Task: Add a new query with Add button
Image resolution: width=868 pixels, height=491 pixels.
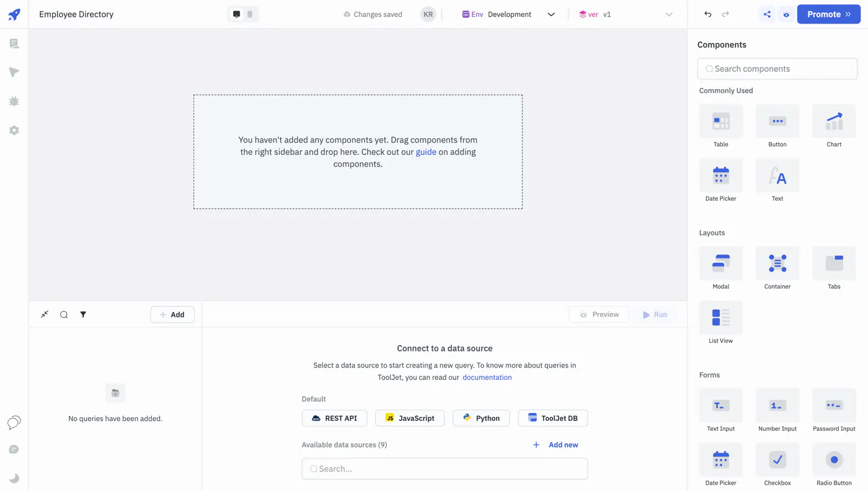Action: (172, 314)
